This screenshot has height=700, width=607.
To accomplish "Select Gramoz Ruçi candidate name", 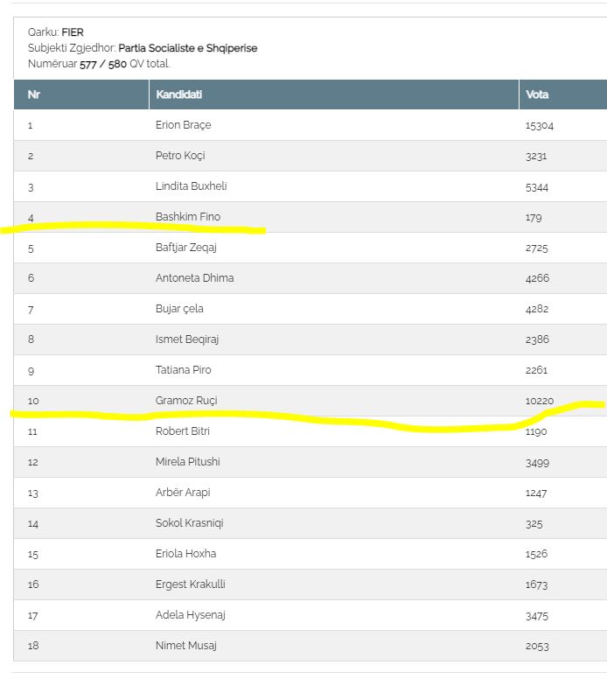I will [x=186, y=401].
